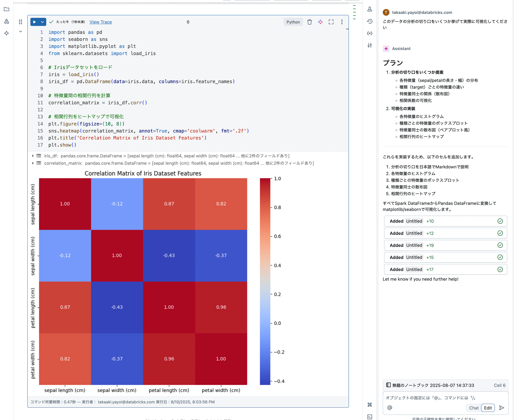Open run options dropdown arrow

(x=42, y=22)
